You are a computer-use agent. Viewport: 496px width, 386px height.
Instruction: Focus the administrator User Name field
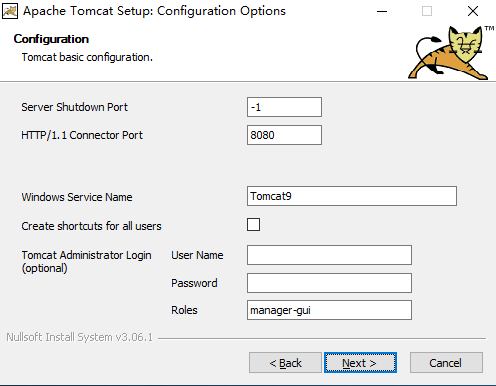click(x=329, y=255)
